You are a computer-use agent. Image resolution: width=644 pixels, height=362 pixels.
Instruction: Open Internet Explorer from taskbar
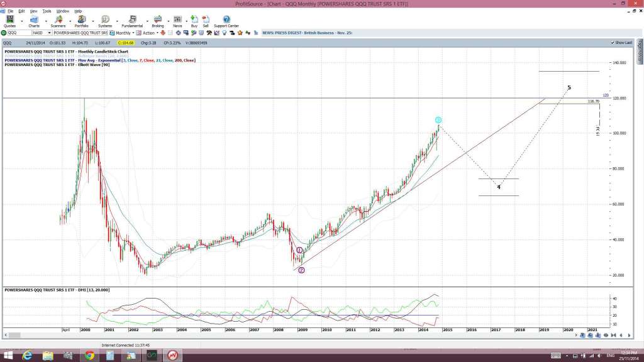coord(27,356)
